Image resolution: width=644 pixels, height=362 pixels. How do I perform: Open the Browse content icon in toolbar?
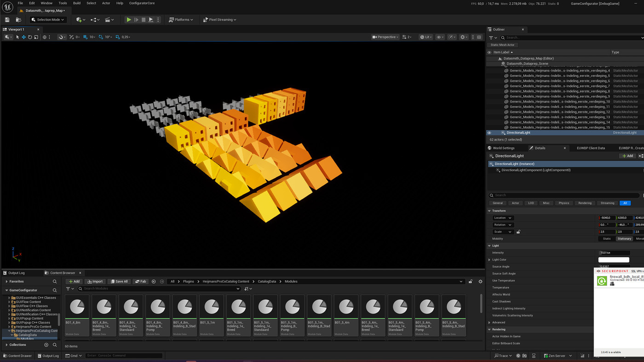(18, 20)
